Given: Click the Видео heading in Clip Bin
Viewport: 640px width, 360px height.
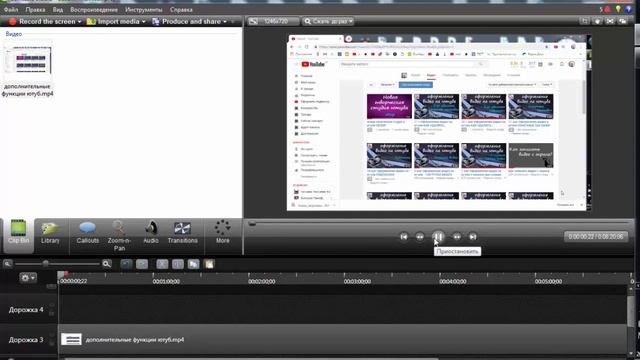Looking at the screenshot, I should [x=13, y=34].
